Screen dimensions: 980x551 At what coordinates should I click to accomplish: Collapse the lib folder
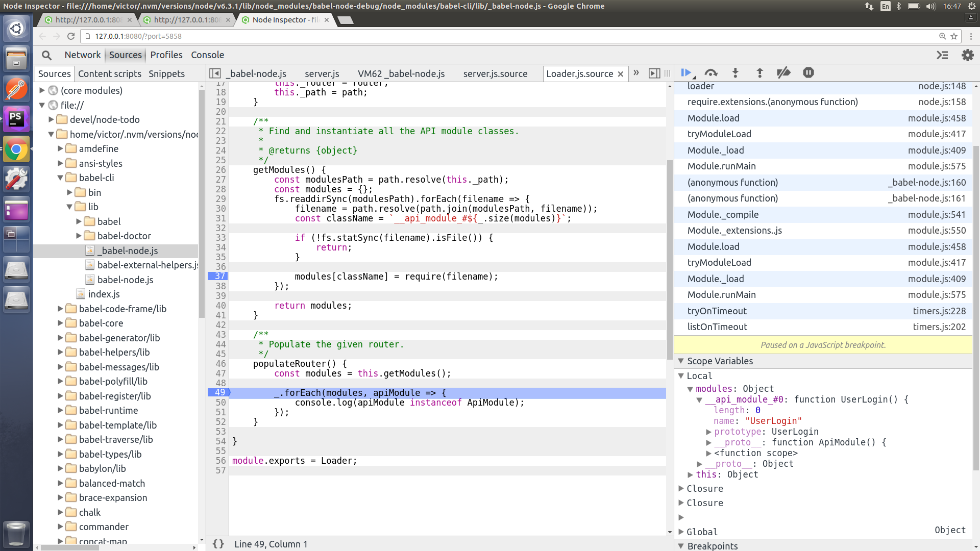point(69,207)
